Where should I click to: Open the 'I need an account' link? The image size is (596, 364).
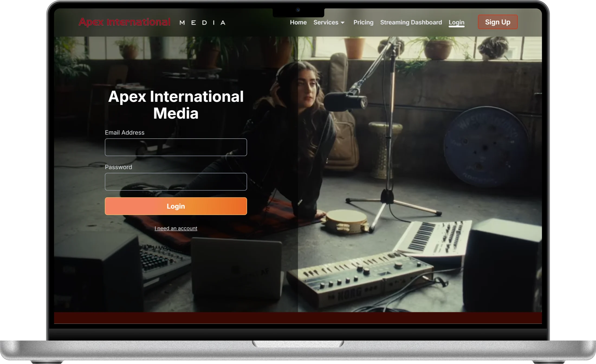176,228
